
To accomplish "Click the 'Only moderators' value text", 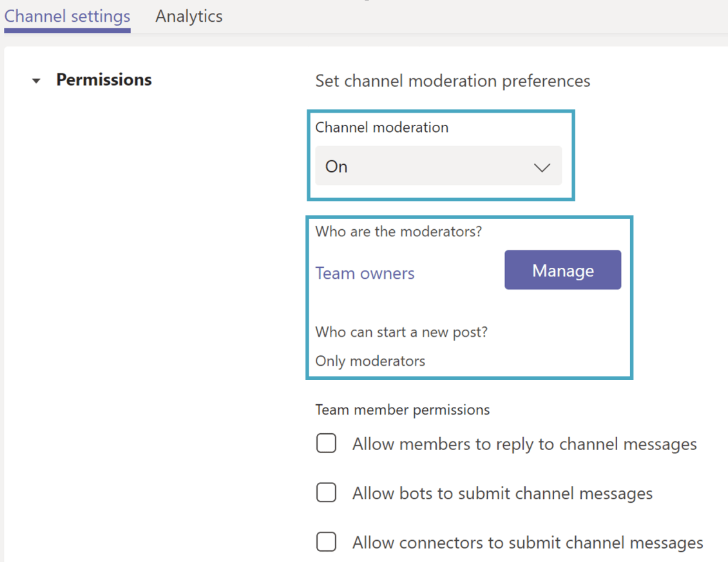I will coord(370,361).
